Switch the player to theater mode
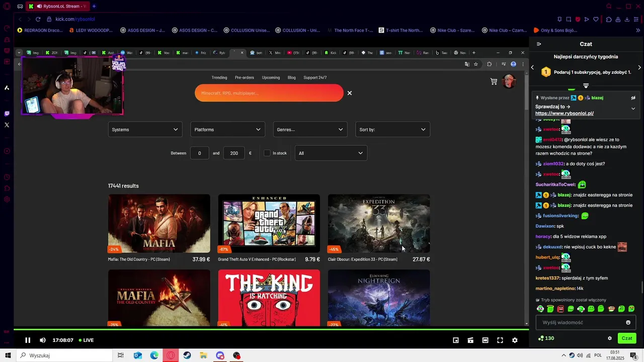The width and height of the screenshot is (644, 362). 485,340
